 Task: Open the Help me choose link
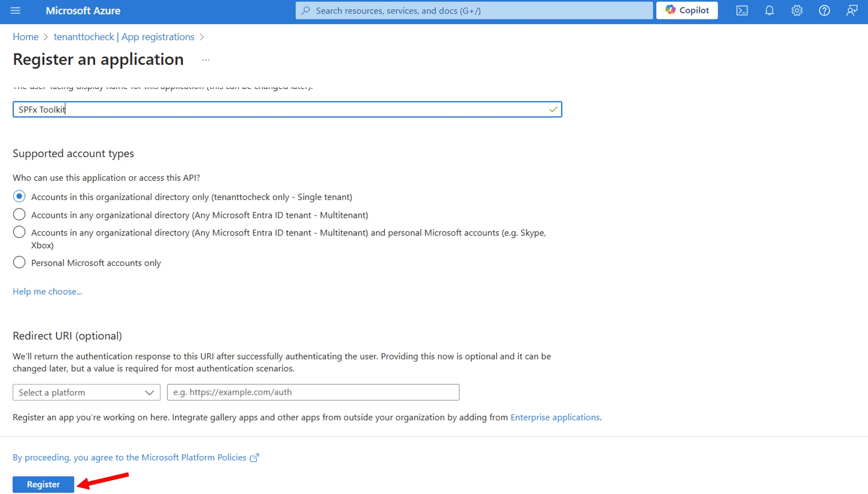47,291
